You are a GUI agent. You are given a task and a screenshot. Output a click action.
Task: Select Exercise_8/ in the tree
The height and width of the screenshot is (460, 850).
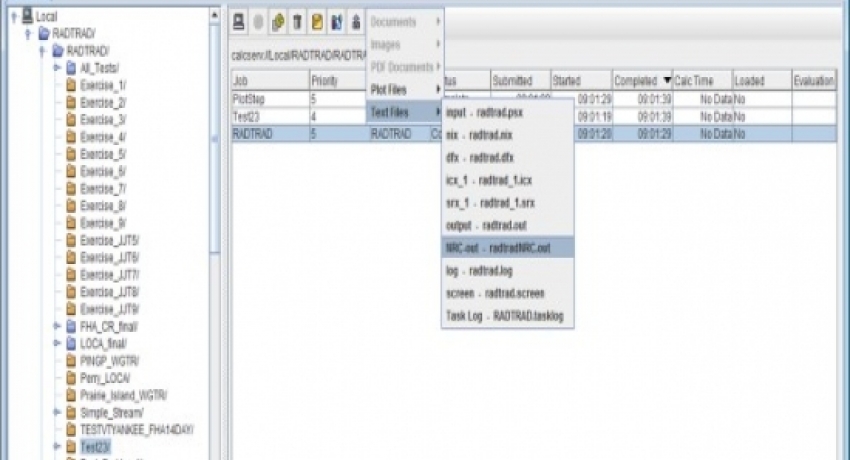[103, 206]
